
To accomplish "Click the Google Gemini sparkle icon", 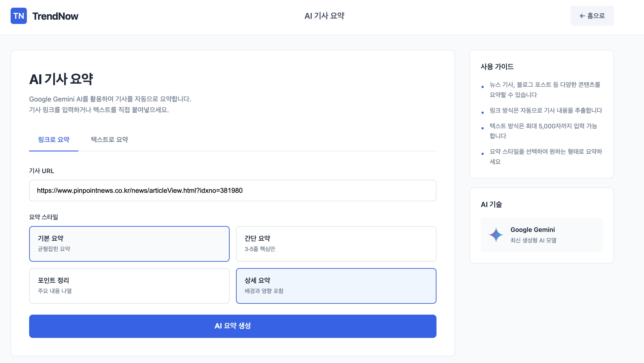I will click(x=496, y=235).
